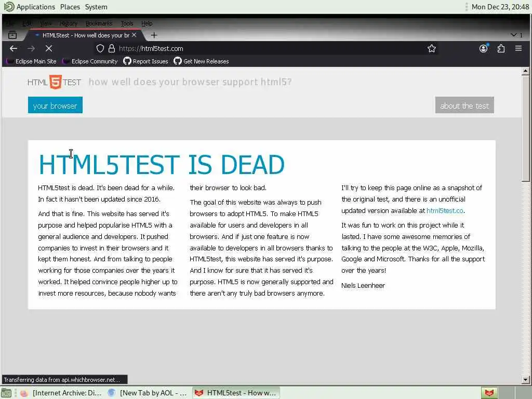The height and width of the screenshot is (399, 532).
Task: Open the Bookmarks menu
Action: click(x=99, y=23)
